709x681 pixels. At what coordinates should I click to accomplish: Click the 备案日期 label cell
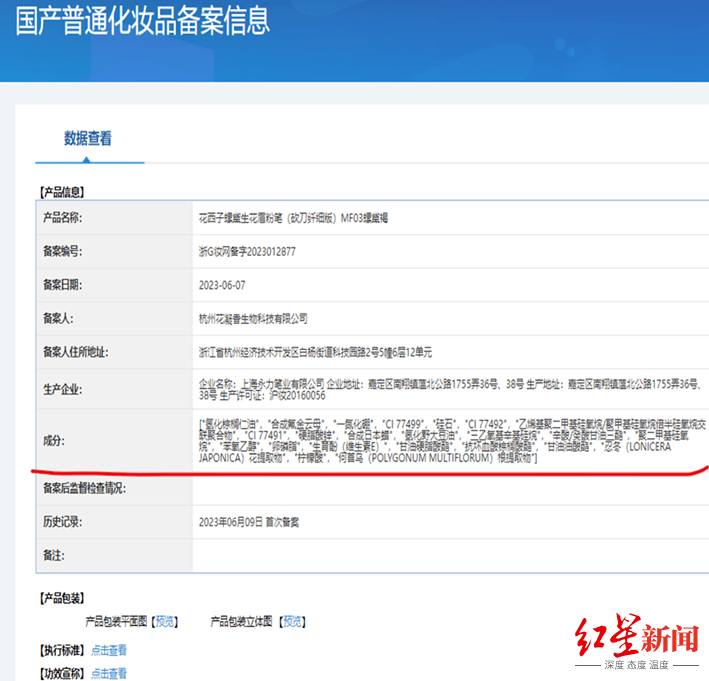click(114, 285)
